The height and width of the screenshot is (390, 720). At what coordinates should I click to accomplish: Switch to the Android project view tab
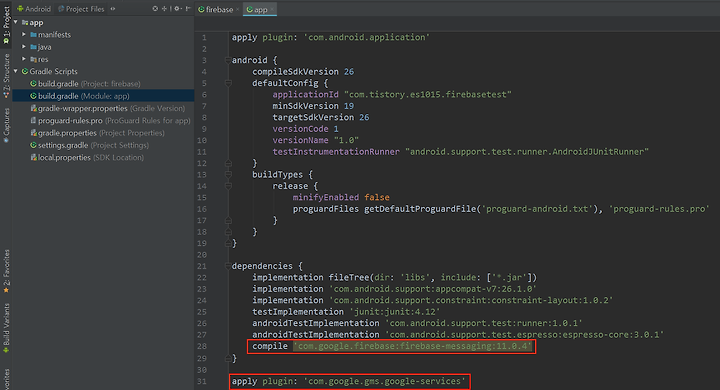(x=34, y=9)
